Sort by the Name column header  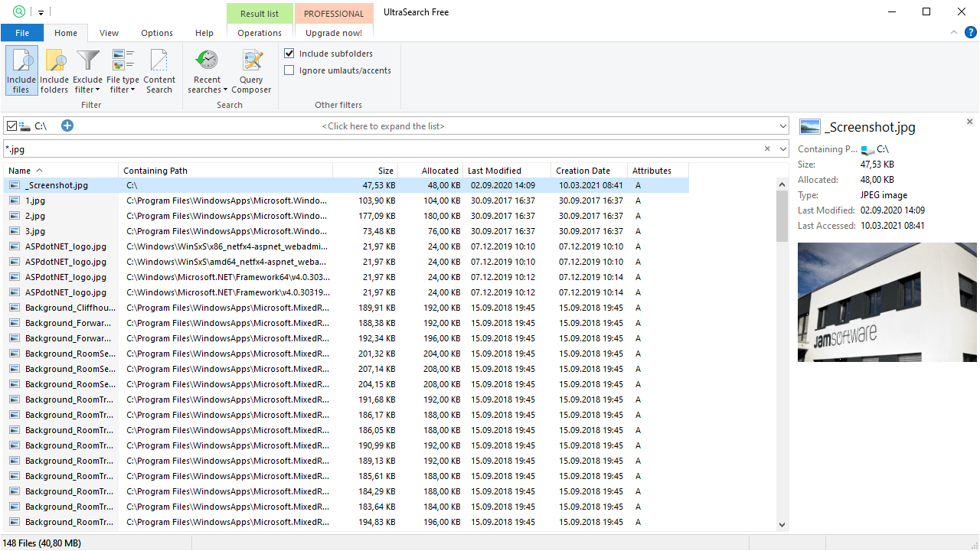tap(61, 171)
